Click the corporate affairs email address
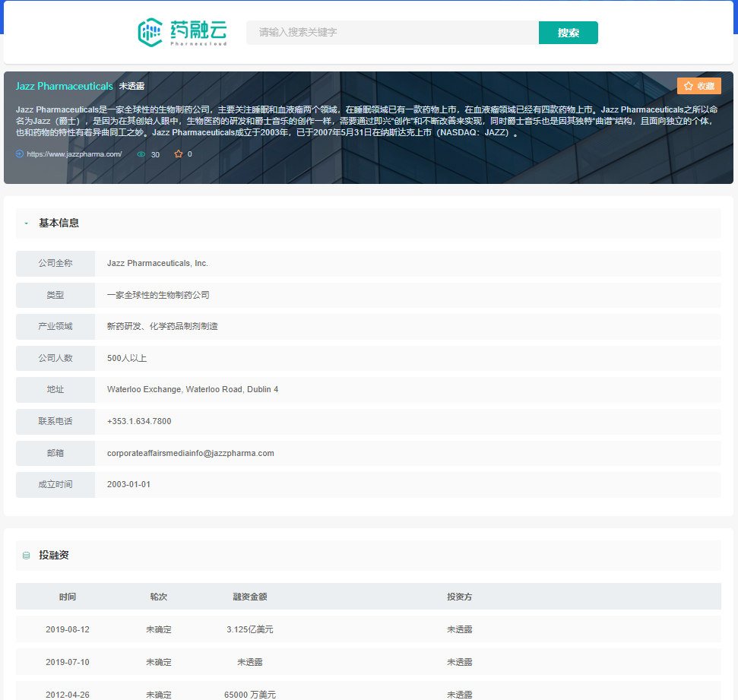 point(191,453)
